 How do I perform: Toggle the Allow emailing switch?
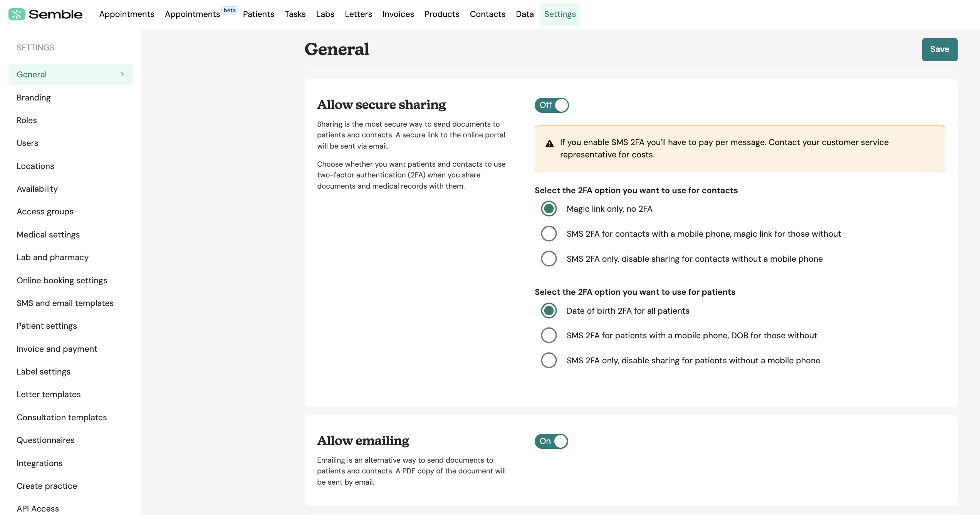(551, 441)
